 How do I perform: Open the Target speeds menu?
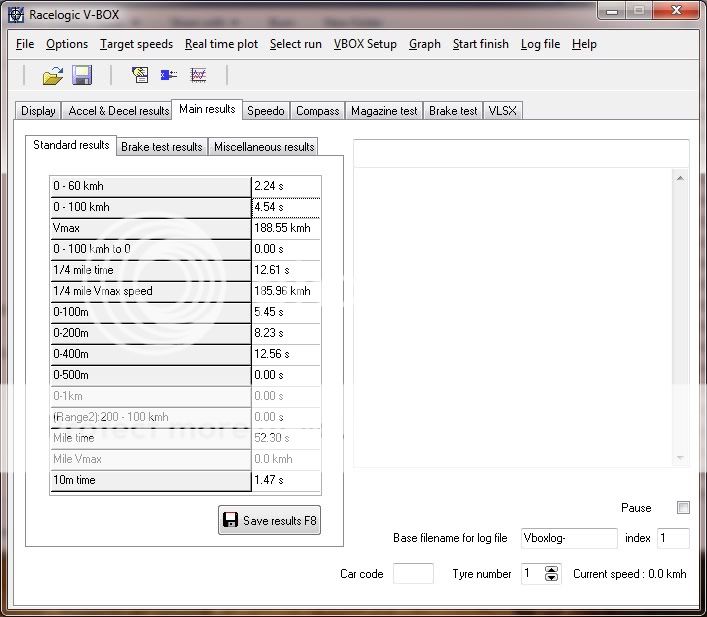pos(136,44)
